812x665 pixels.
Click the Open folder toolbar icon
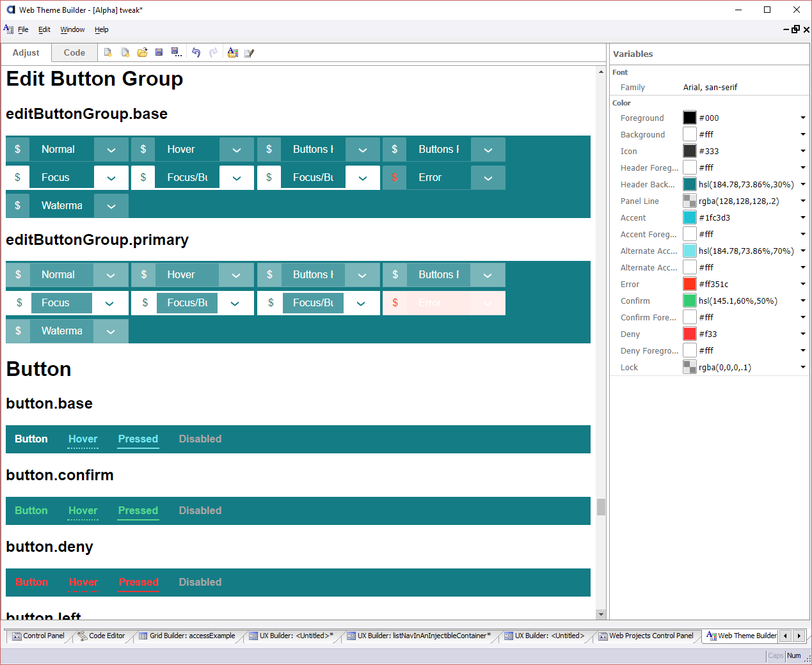pyautogui.click(x=142, y=52)
